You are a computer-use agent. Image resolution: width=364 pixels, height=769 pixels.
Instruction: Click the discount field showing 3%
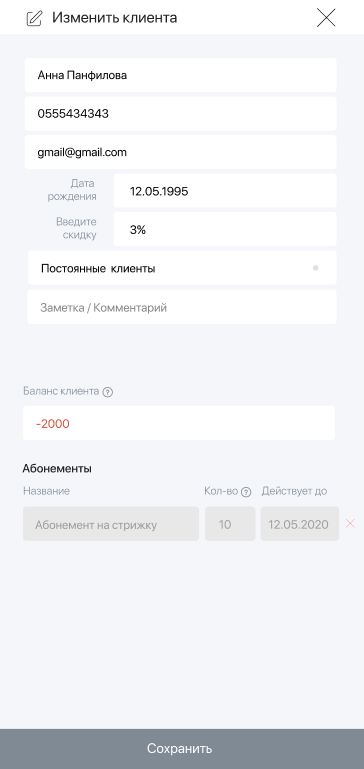[x=225, y=229]
